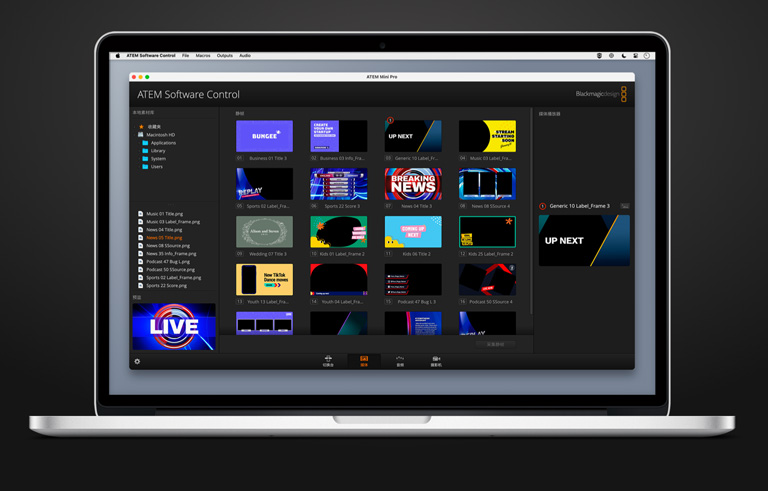768x491 pixels.
Task: Select the Media page icon
Action: (364, 360)
